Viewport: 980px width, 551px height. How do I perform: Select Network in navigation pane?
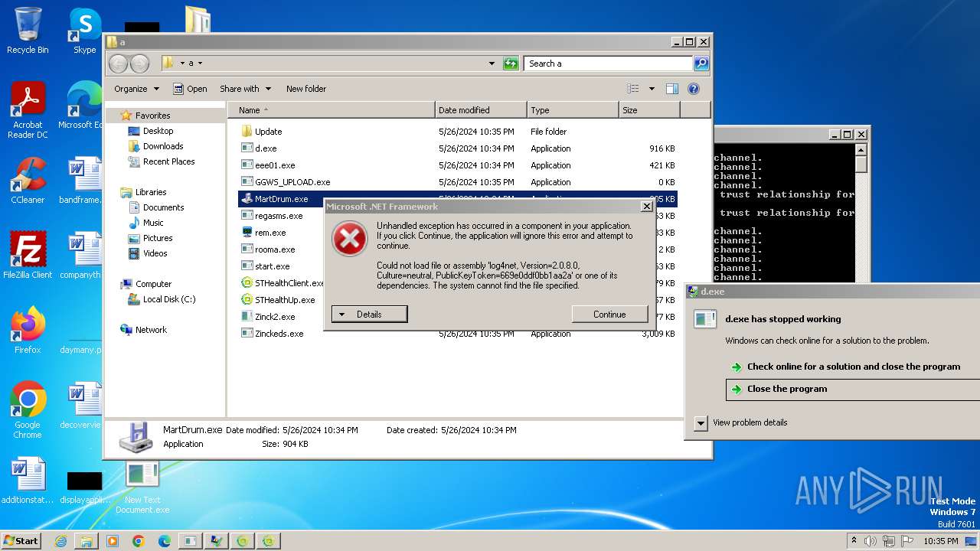click(x=151, y=330)
